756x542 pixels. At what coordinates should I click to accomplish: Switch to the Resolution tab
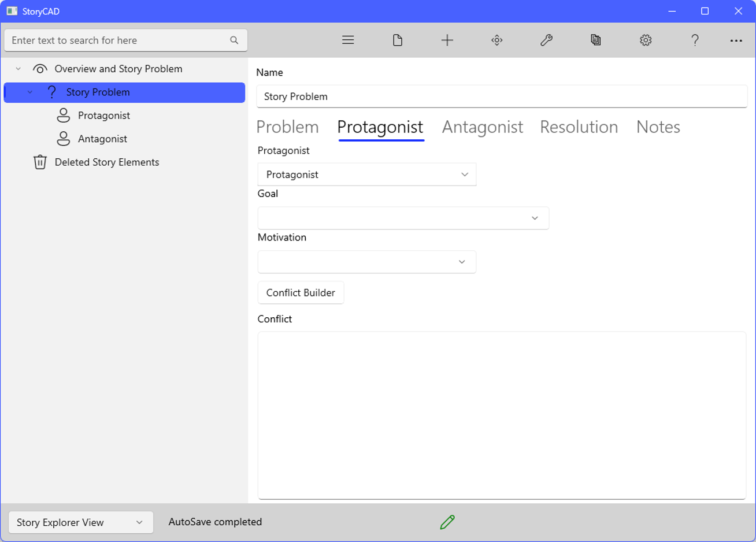coord(579,127)
